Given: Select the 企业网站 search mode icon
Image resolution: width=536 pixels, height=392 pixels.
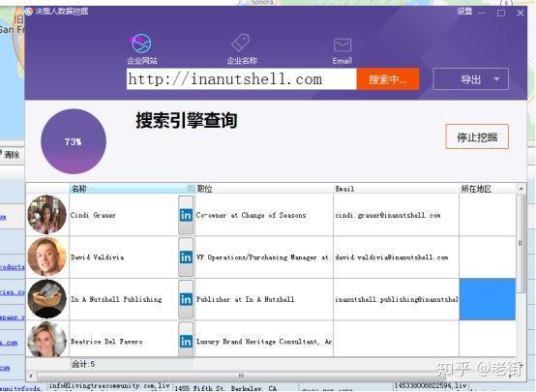Looking at the screenshot, I should coord(141,44).
